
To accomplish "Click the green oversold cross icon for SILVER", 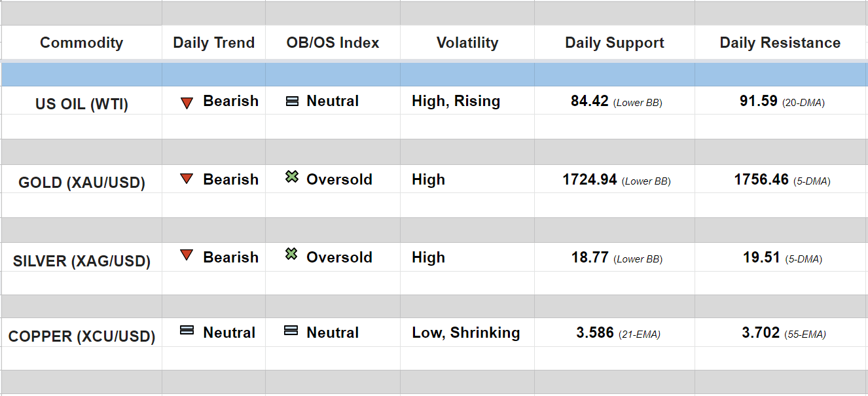I will tap(292, 254).
